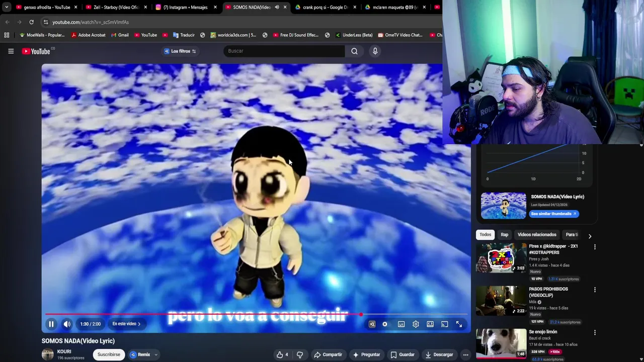This screenshot has height=362, width=644.
Task: Open SOMOS NADA thumbnail in vidIQ panel
Action: 503,205
